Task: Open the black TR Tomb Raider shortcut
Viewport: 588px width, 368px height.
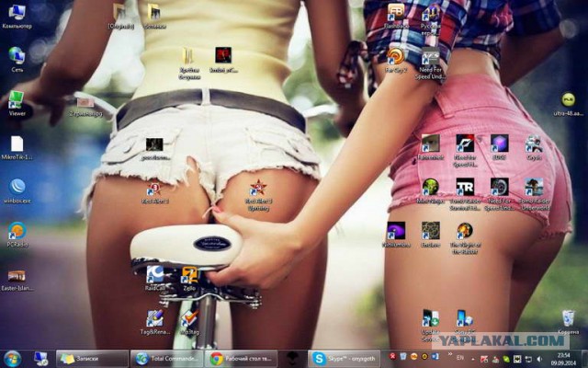Action: [x=465, y=193]
